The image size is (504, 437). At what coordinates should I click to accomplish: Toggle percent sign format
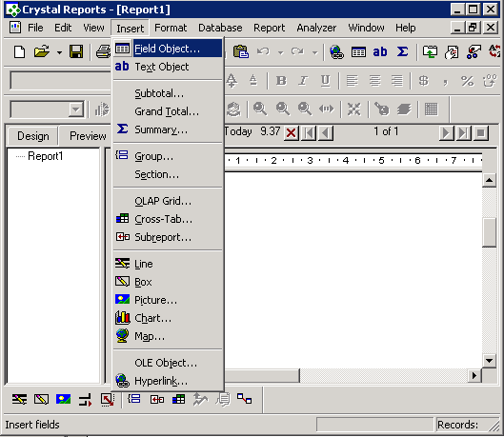(x=467, y=81)
